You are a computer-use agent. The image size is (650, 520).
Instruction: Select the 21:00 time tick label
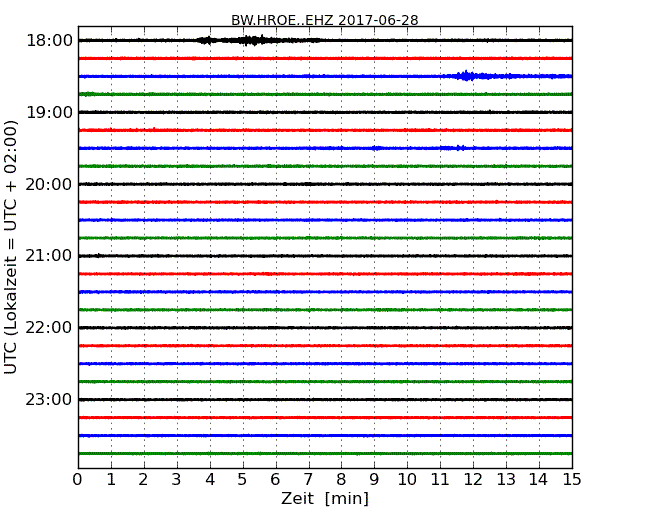tap(49, 256)
